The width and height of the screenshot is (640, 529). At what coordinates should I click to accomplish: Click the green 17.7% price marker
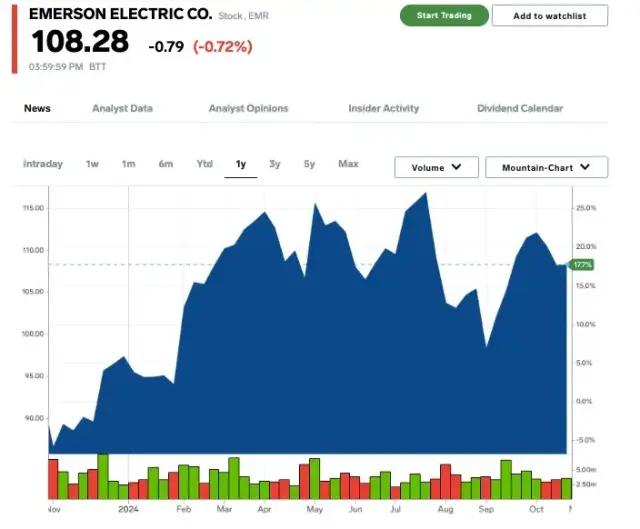point(582,264)
